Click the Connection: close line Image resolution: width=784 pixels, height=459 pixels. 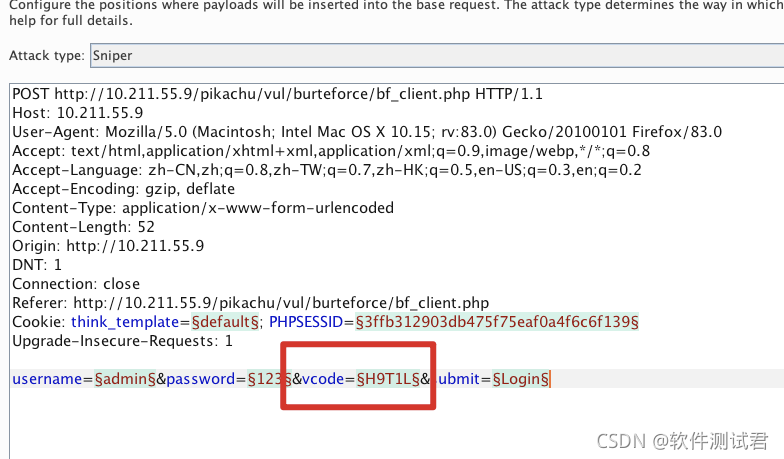click(76, 284)
